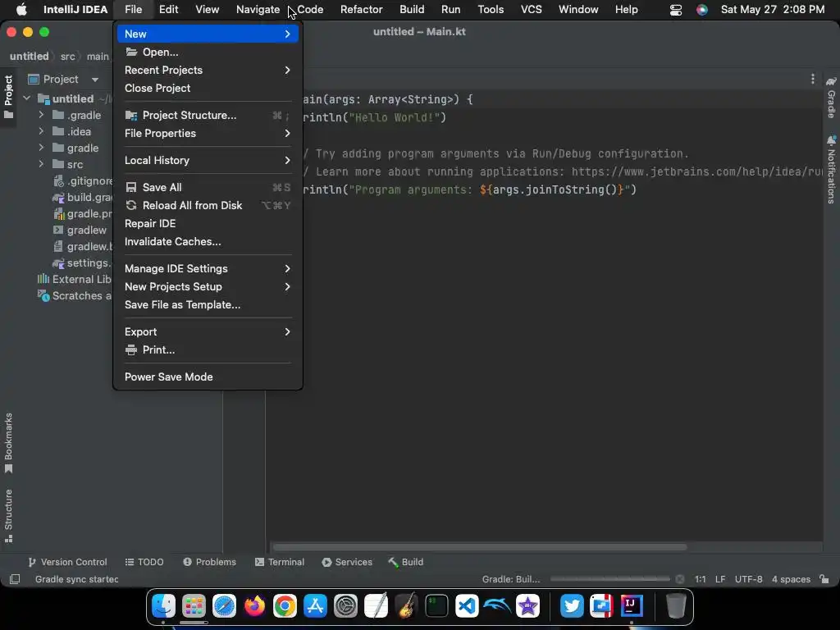The image size is (840, 630).
Task: Open the New submenu in File menu
Action: (x=208, y=34)
